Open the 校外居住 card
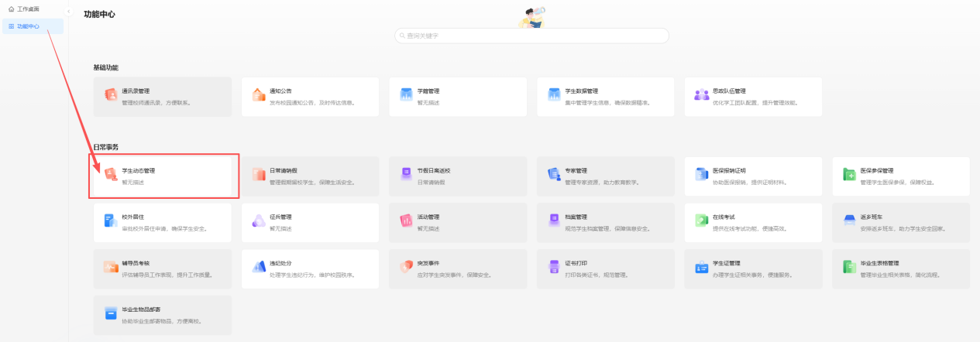Image resolution: width=980 pixels, height=342 pixels. tap(162, 222)
